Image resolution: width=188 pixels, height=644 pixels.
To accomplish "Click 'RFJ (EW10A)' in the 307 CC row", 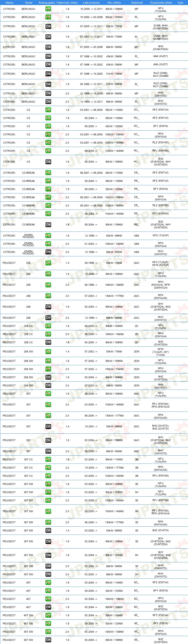I will coord(161,476).
